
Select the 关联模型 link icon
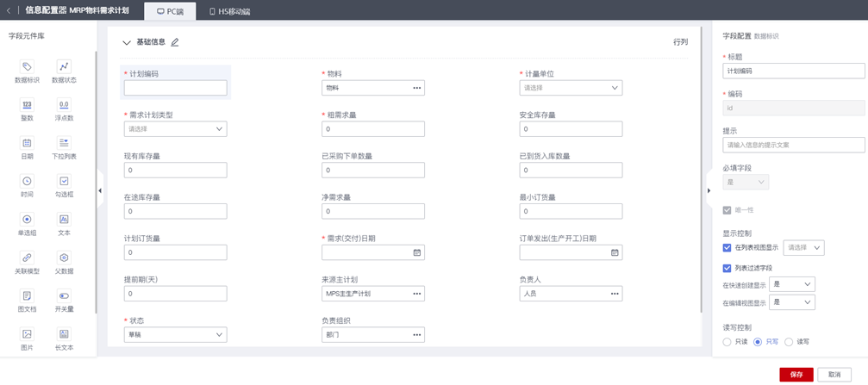27,258
